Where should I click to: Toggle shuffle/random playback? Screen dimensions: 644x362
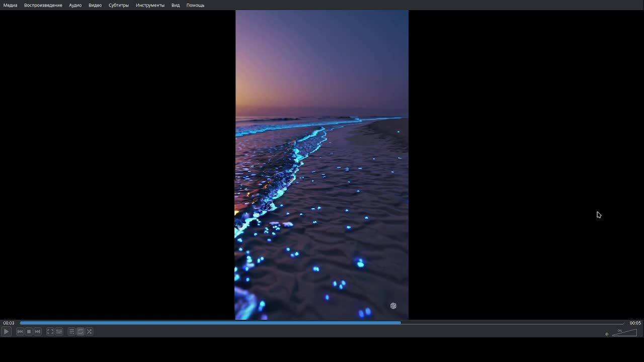click(89, 331)
